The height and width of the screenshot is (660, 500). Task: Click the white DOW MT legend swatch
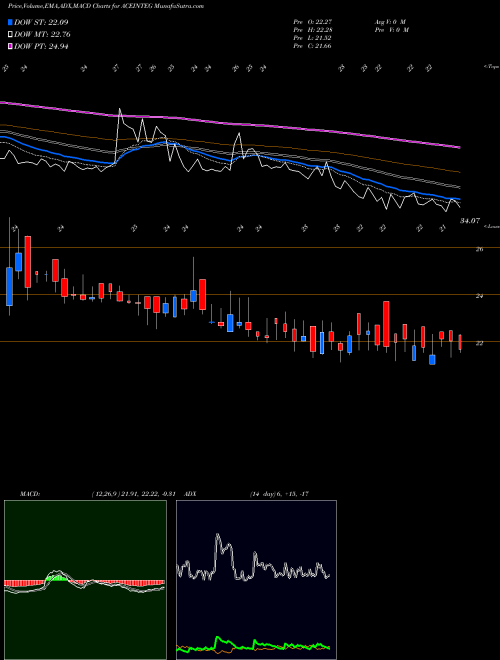point(11,35)
